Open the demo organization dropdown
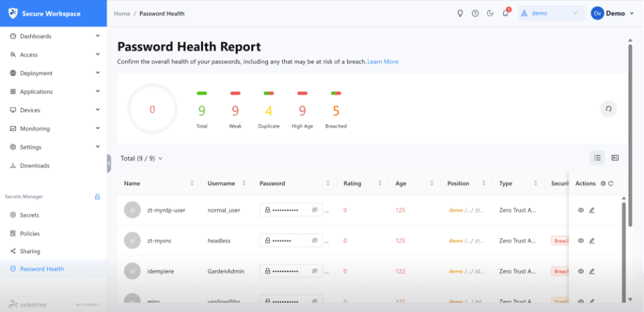Screen dimensions: 644x312 click(552, 13)
